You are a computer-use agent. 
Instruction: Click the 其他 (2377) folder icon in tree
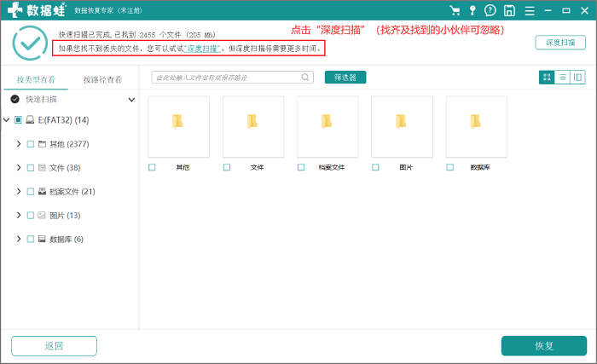(x=42, y=144)
